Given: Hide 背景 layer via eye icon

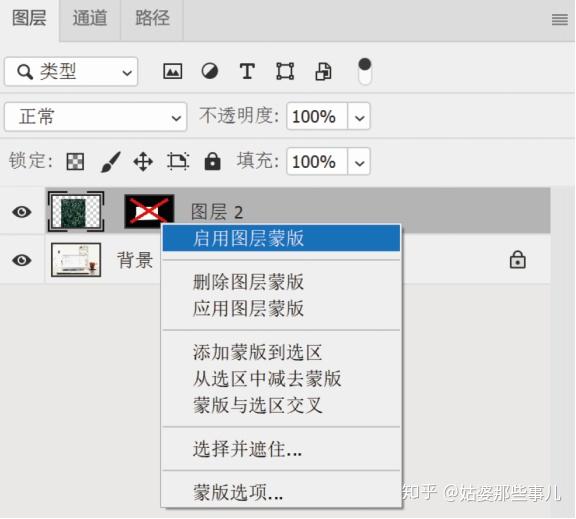Looking at the screenshot, I should [22, 260].
